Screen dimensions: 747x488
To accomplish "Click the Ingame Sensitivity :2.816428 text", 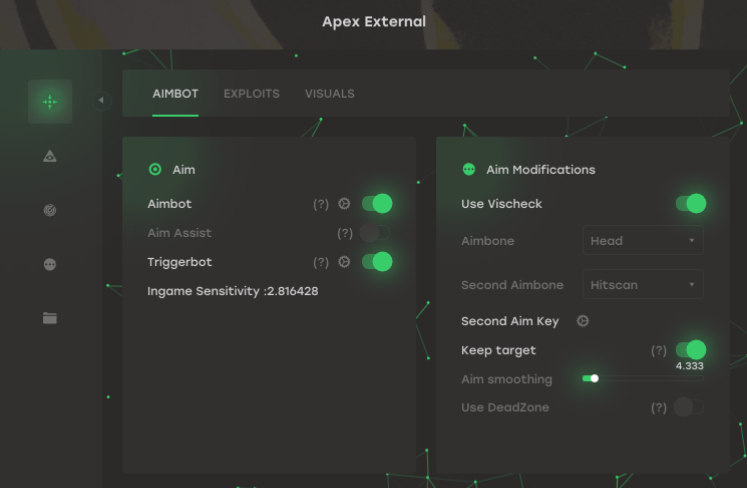I will [232, 291].
